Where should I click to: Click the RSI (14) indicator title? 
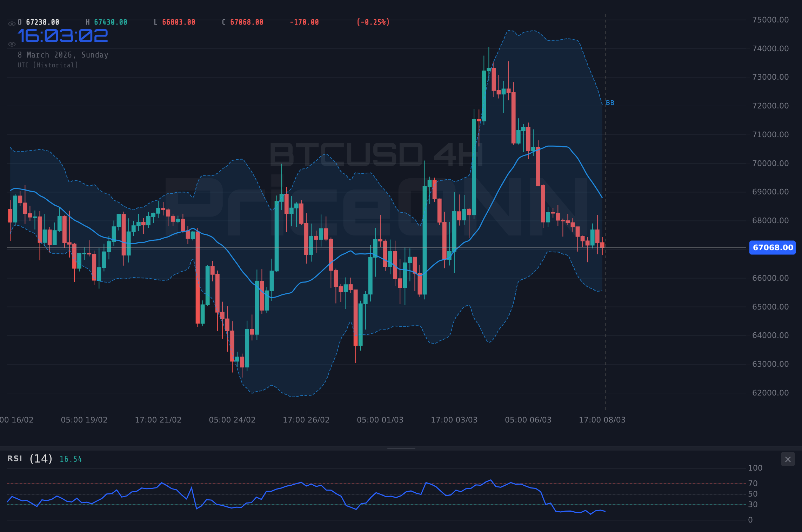coord(30,459)
